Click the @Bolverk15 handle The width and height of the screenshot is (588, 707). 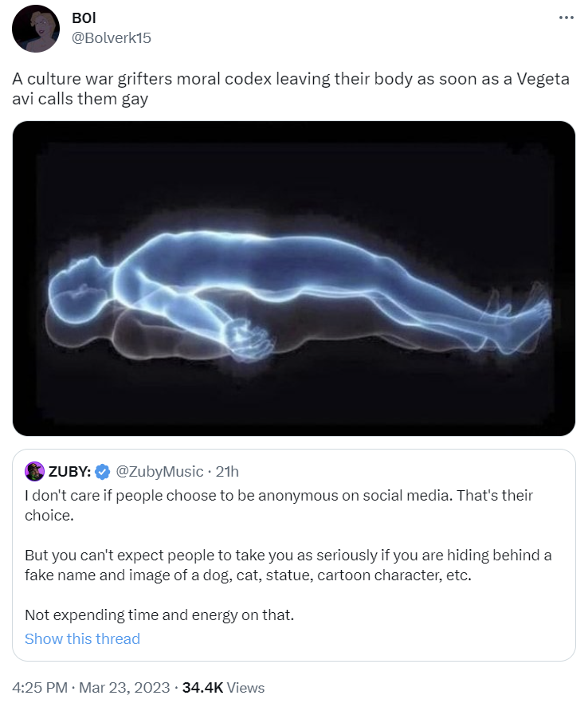[x=112, y=37]
